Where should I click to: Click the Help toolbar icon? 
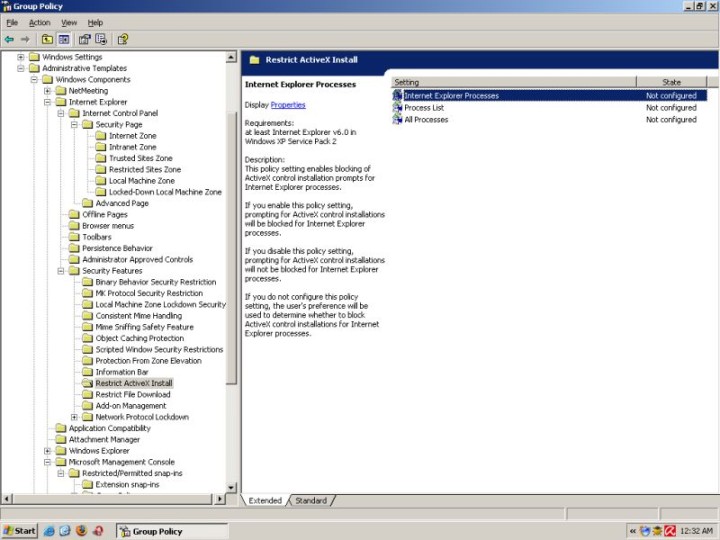[x=123, y=39]
